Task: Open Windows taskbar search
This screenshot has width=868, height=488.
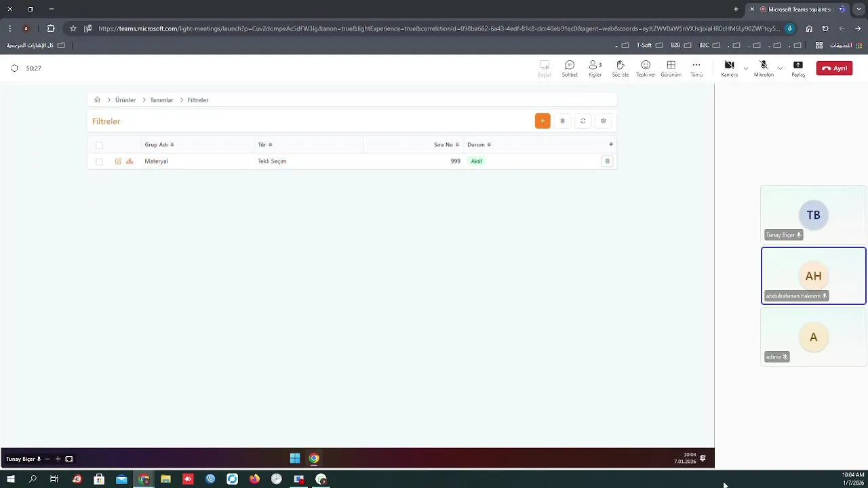Action: (x=33, y=479)
